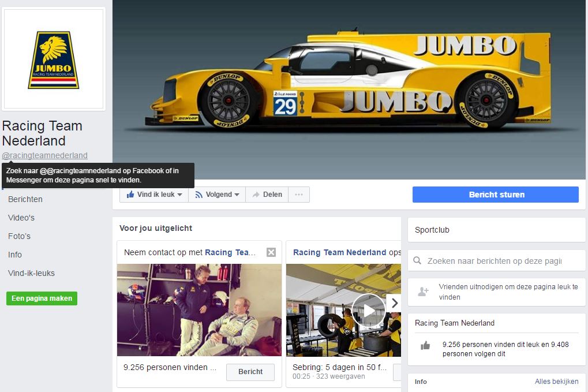
Task: Click the Delen share button
Action: click(267, 195)
